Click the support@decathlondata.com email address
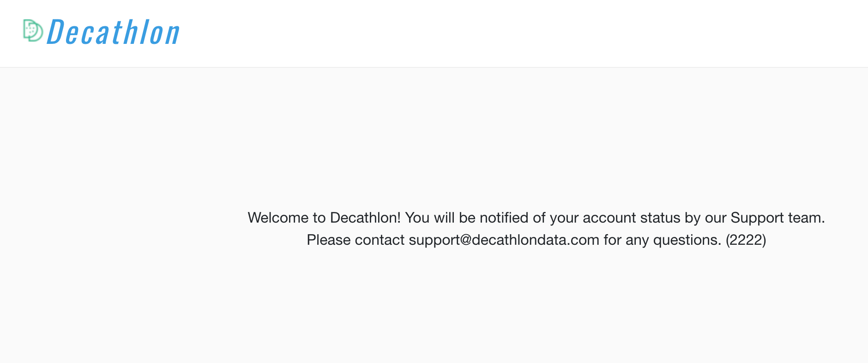868x363 pixels. (x=504, y=240)
